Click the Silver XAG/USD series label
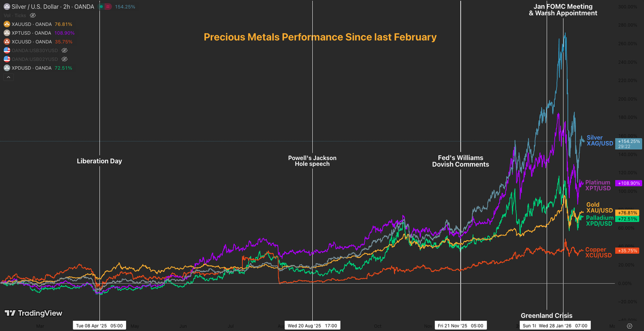Screen dimensions: 644x331 click(599, 140)
